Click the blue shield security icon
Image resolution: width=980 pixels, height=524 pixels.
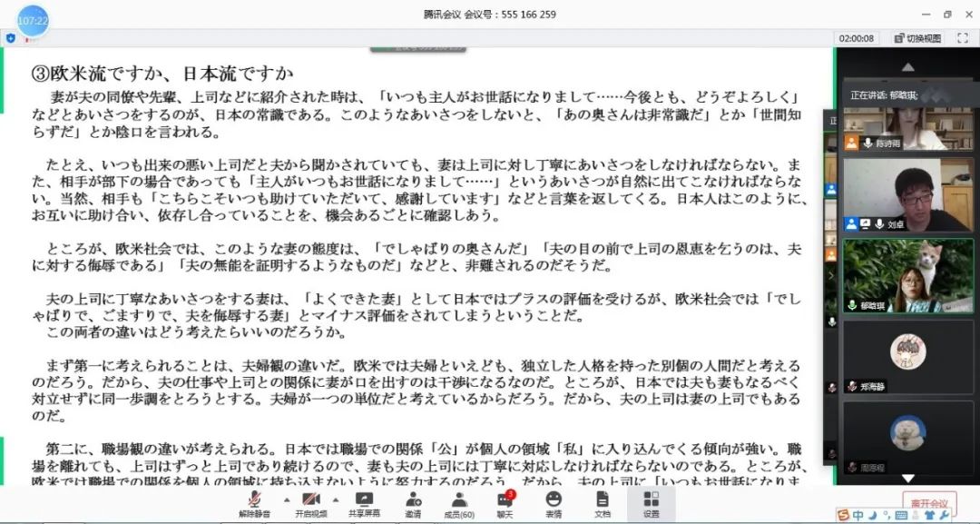[x=11, y=38]
